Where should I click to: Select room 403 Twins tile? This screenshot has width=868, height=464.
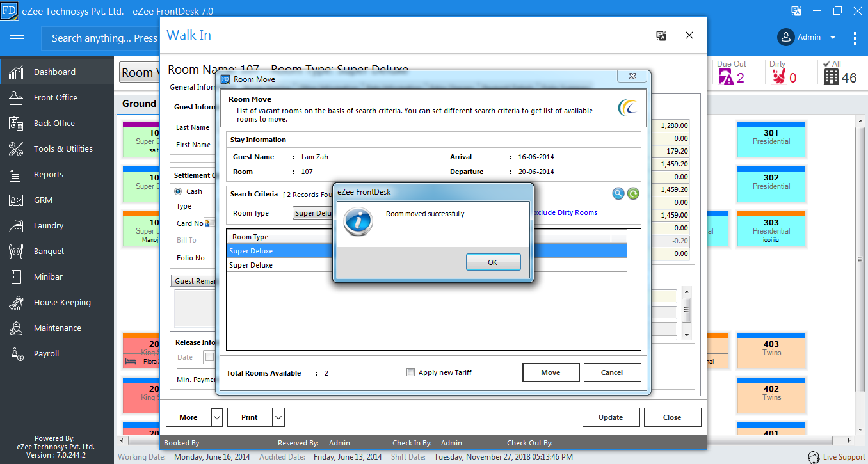click(771, 350)
